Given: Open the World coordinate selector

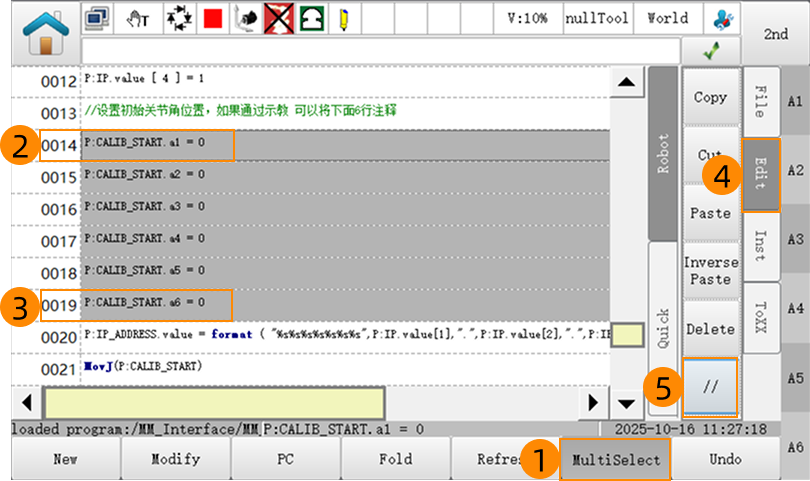Looking at the screenshot, I should coord(668,19).
